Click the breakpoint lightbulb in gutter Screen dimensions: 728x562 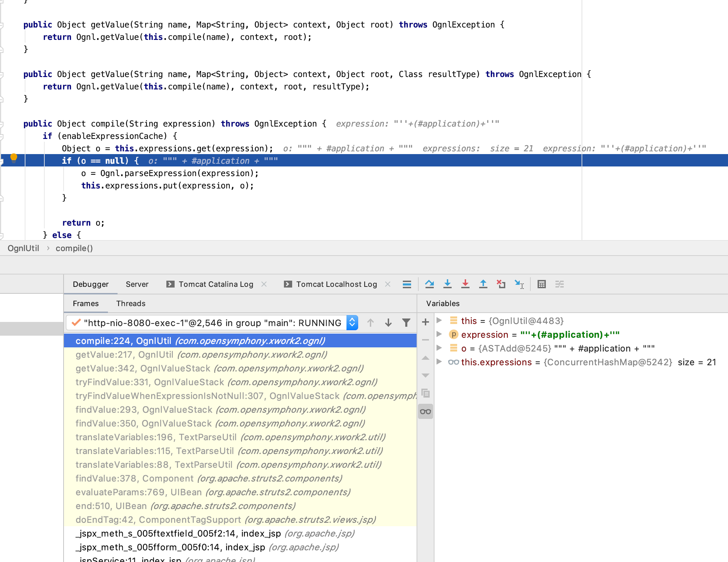14,158
